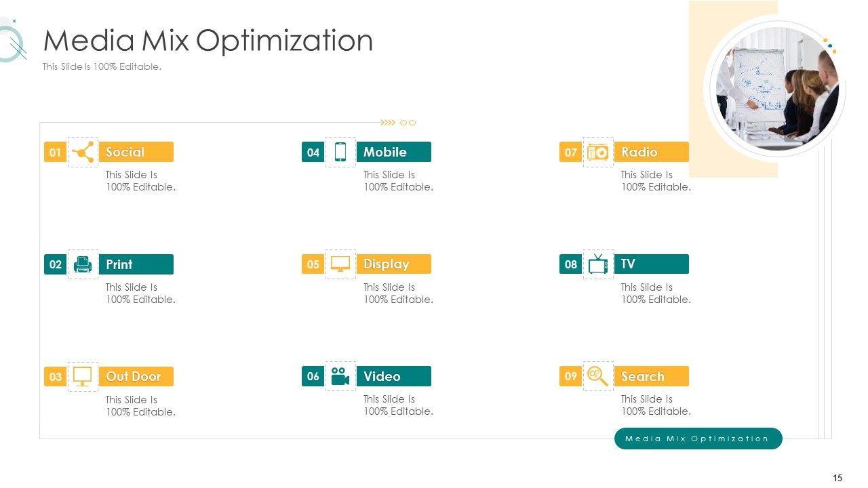Click the Media Mix Optimization pill button
868x488 pixels.
(x=698, y=439)
